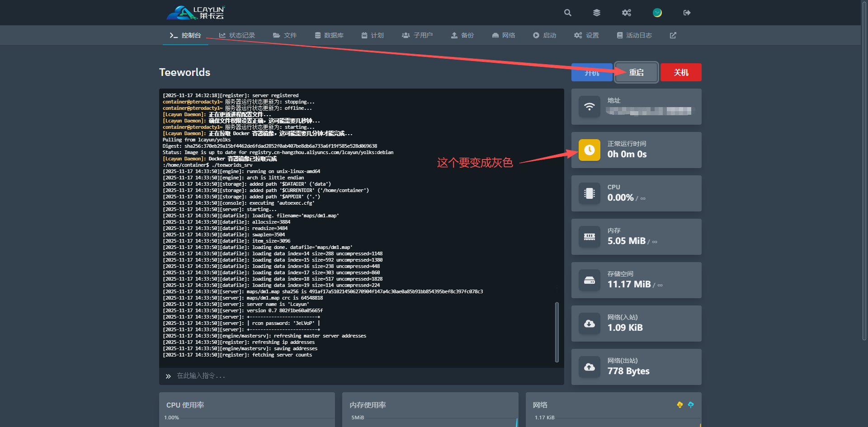This screenshot has width=868, height=427.
Task: Click the logout icon in header
Action: pos(687,13)
